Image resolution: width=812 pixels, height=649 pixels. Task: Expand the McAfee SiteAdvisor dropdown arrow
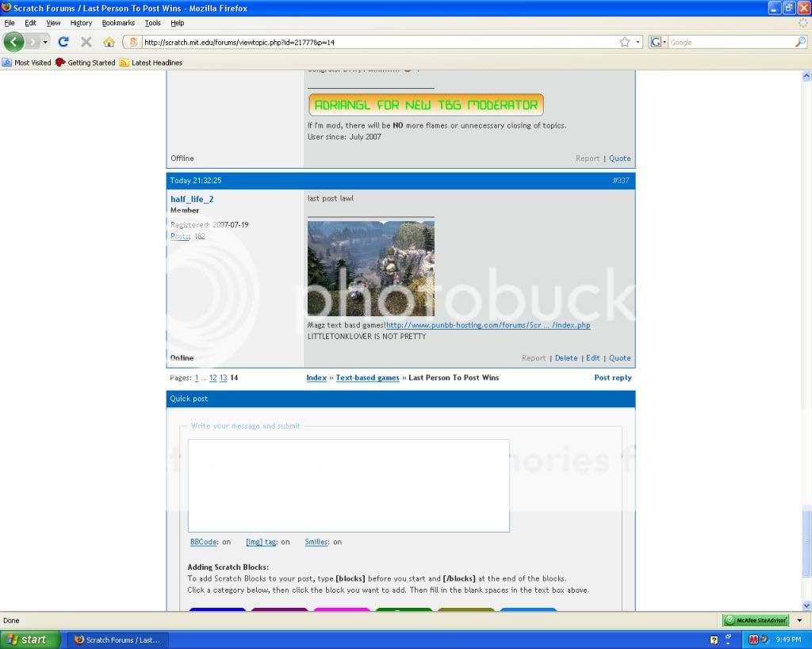(x=799, y=620)
